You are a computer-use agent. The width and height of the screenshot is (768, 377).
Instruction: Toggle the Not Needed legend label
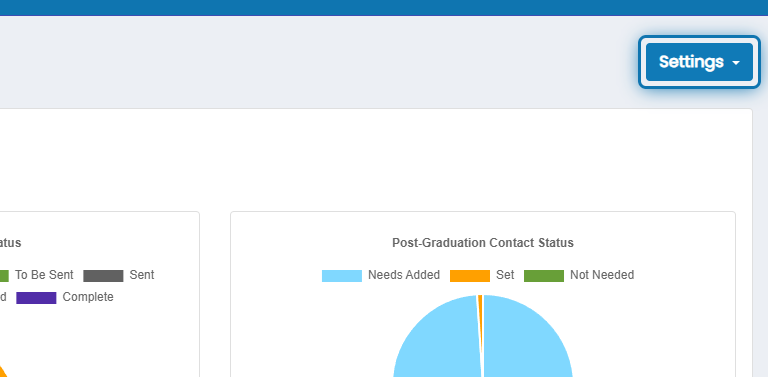point(602,275)
